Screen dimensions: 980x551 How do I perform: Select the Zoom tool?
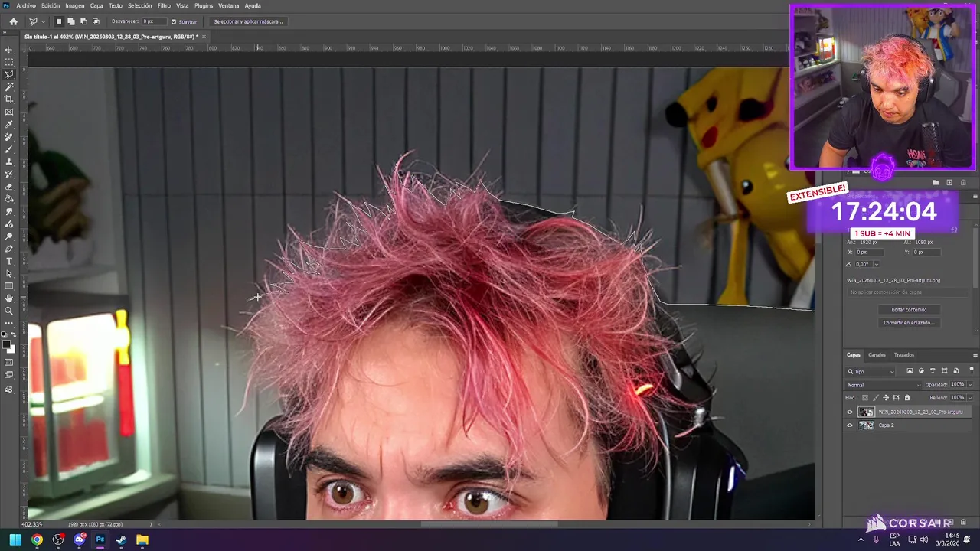pyautogui.click(x=9, y=311)
